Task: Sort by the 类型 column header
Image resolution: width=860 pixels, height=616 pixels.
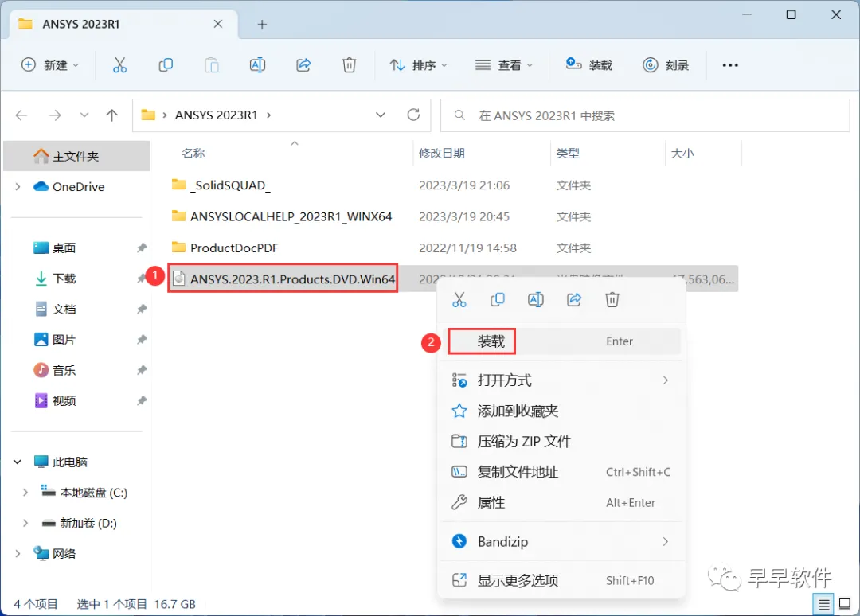Action: point(568,154)
